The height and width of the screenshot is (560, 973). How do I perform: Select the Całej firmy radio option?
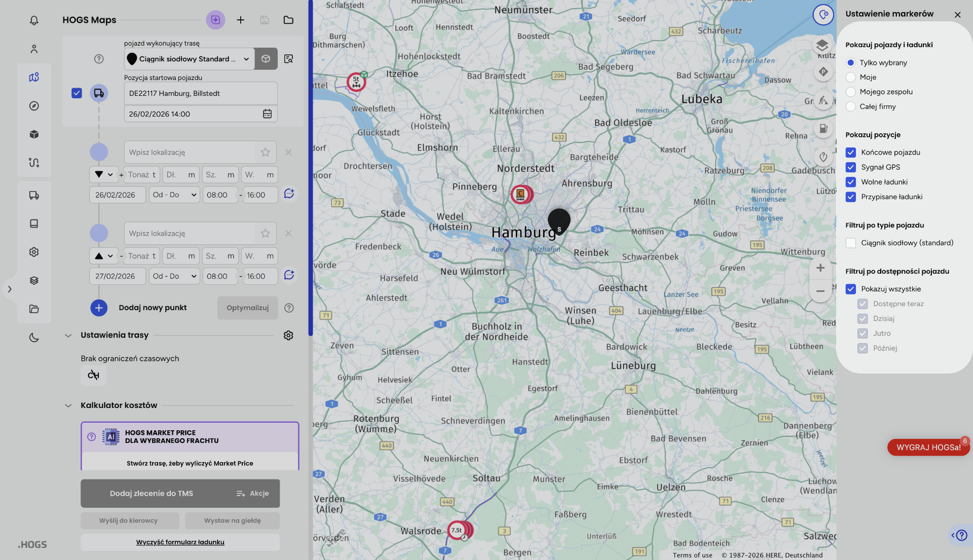point(851,106)
